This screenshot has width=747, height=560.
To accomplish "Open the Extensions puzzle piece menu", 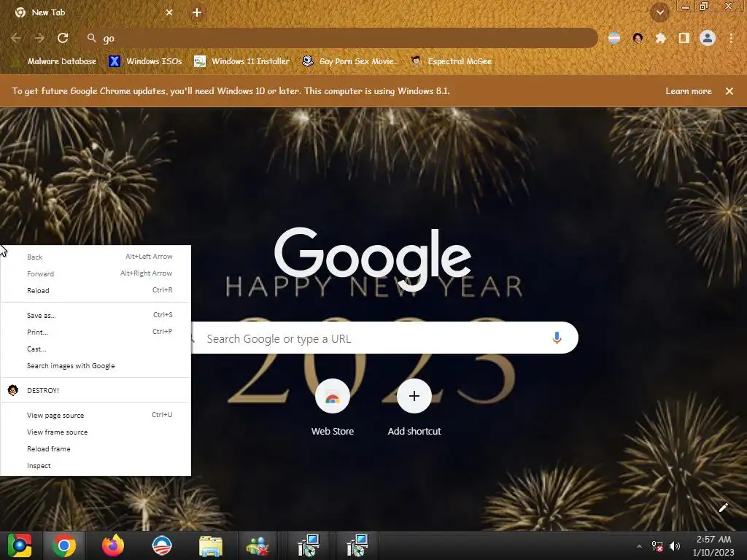I will click(660, 38).
